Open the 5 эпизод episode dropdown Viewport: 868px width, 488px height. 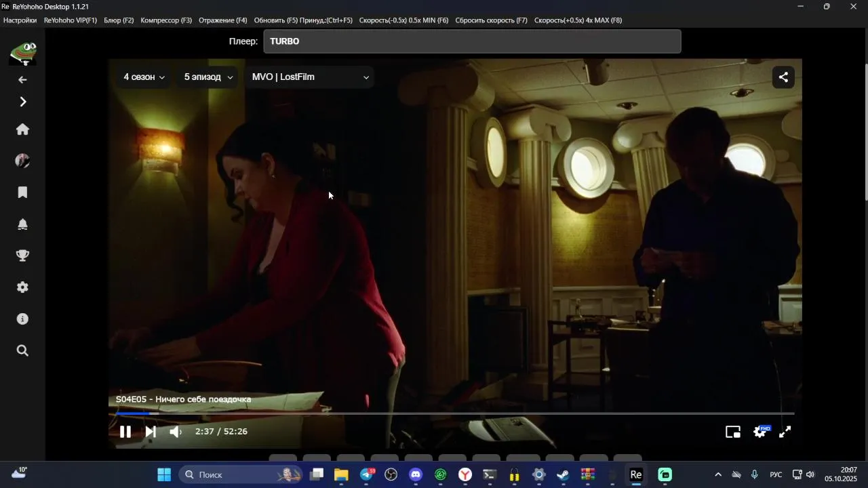click(x=208, y=77)
